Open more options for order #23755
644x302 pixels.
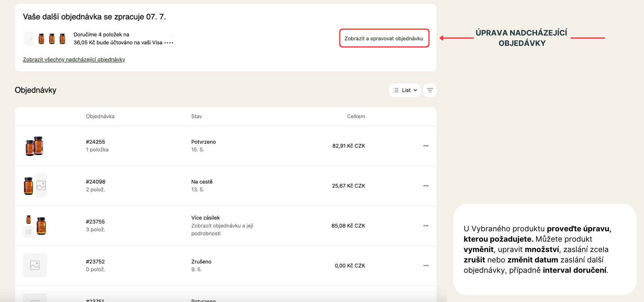pyautogui.click(x=426, y=226)
